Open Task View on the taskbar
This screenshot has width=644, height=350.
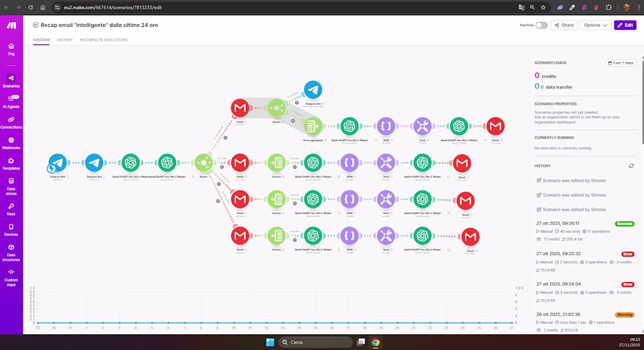click(361, 342)
